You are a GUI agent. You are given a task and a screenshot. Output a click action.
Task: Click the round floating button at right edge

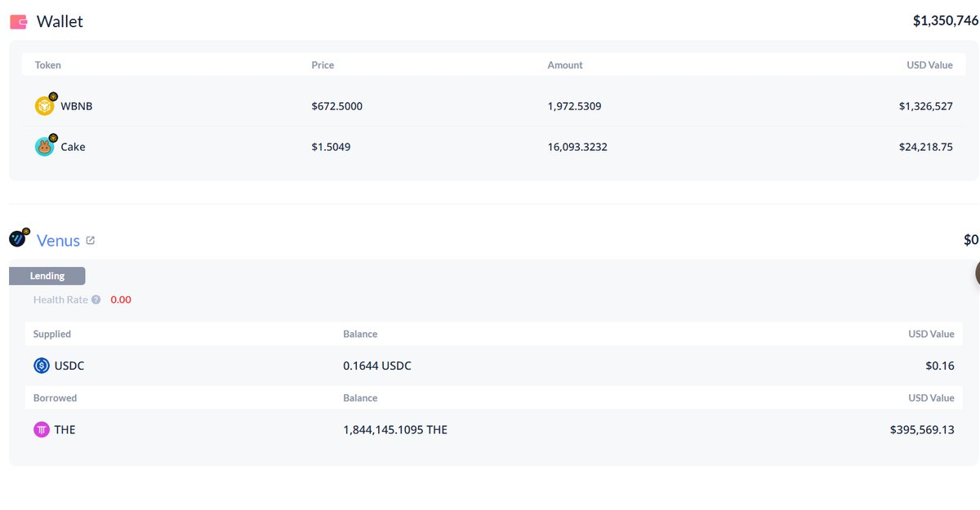pyautogui.click(x=975, y=274)
